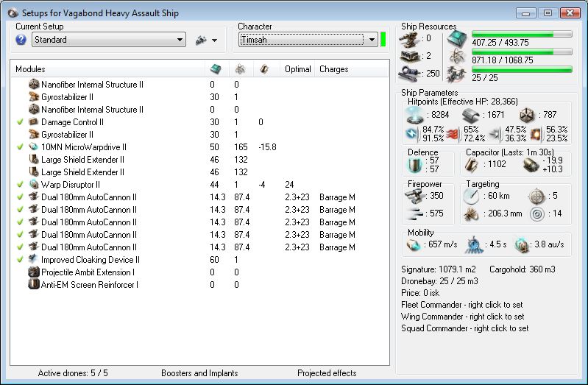
Task: Click the powergrid resource icon in Ship Resources
Action: [457, 56]
